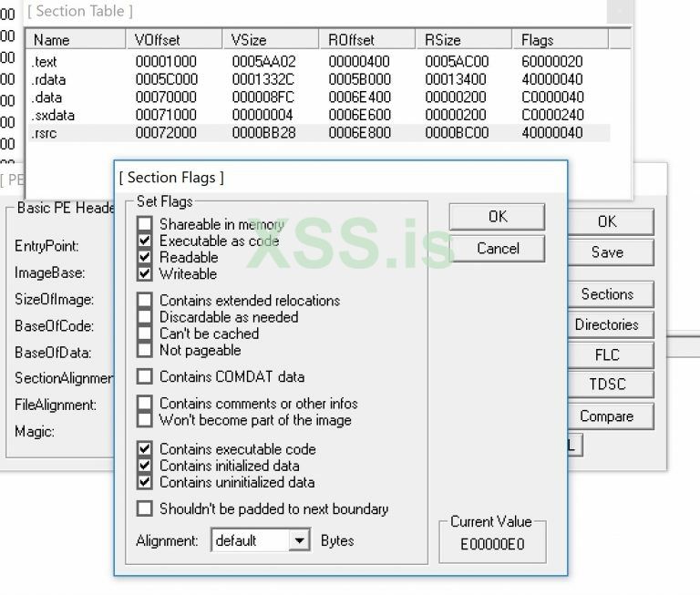Click the VSize column header
This screenshot has height=595, width=700.
pos(271,40)
